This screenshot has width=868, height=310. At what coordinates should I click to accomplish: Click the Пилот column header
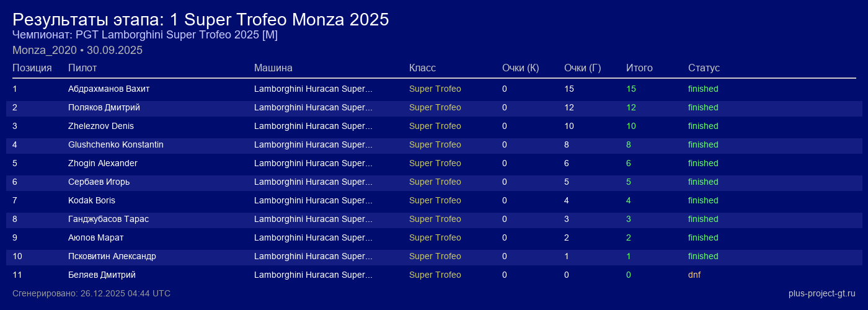click(82, 68)
